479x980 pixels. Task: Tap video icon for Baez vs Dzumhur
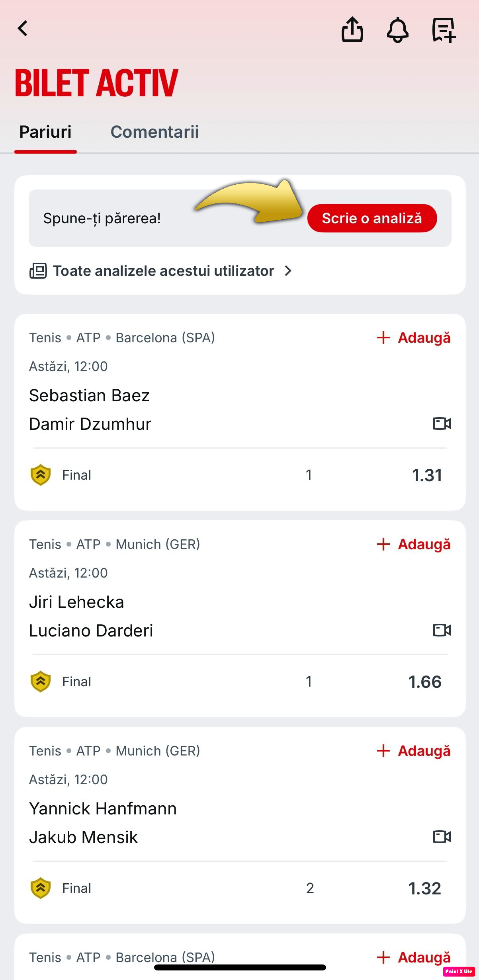pos(442,424)
